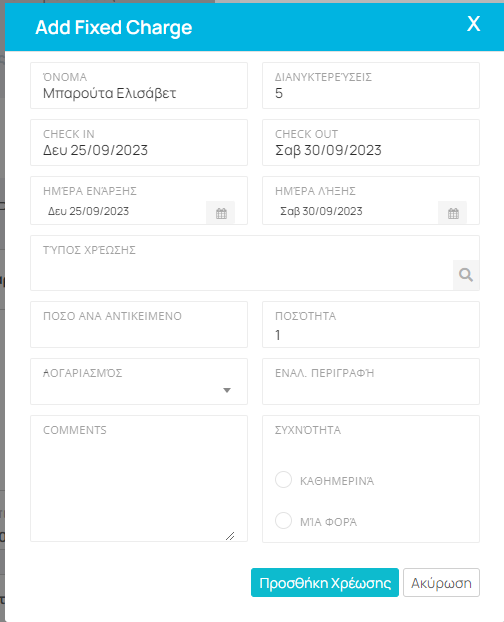The image size is (504, 622).
Task: Select the ΜΊΑ ΦΟΡΆ frequency radio button
Action: (x=284, y=520)
